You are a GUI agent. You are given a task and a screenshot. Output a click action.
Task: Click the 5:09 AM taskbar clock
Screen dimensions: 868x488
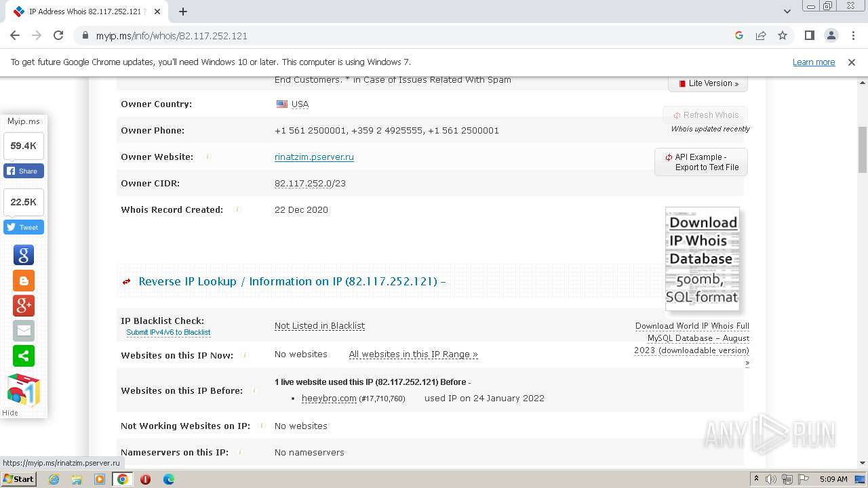(833, 479)
